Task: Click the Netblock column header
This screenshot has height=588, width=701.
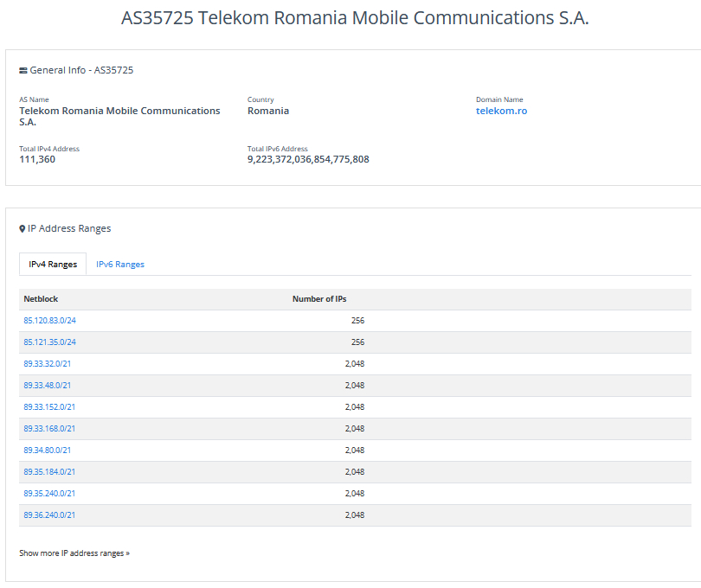Action: (x=41, y=299)
